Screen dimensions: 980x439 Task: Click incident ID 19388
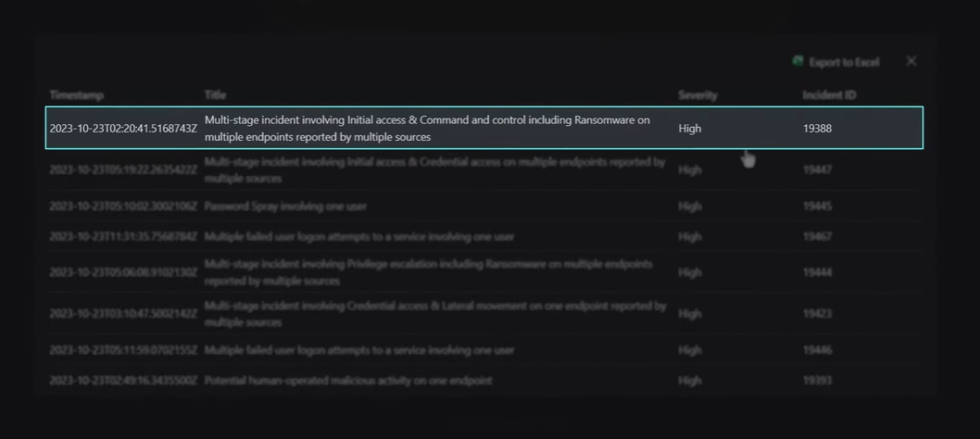[x=817, y=129]
